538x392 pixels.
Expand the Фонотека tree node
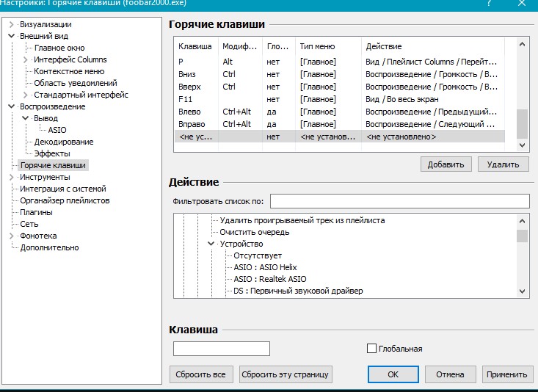(12, 236)
